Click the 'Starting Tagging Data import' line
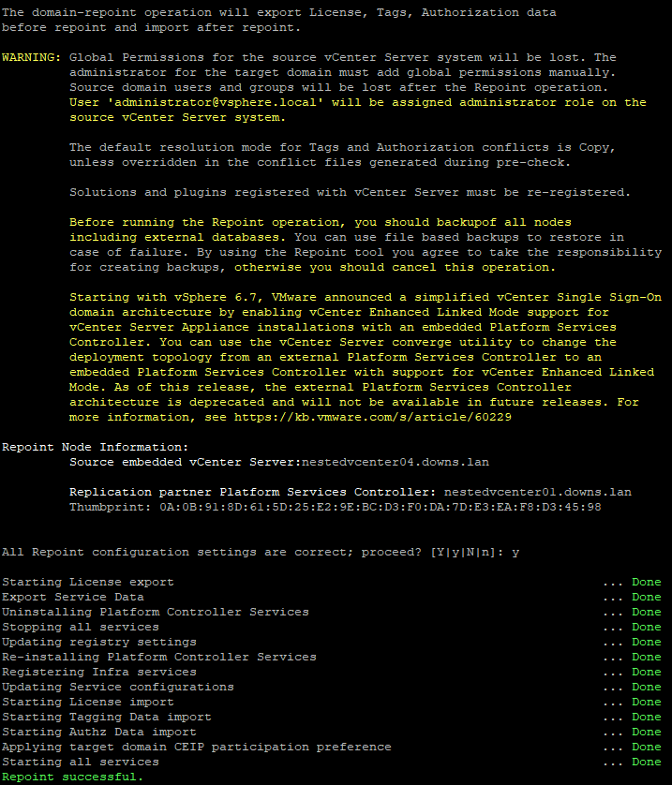Screen dimensions: 672x785 coord(106,717)
